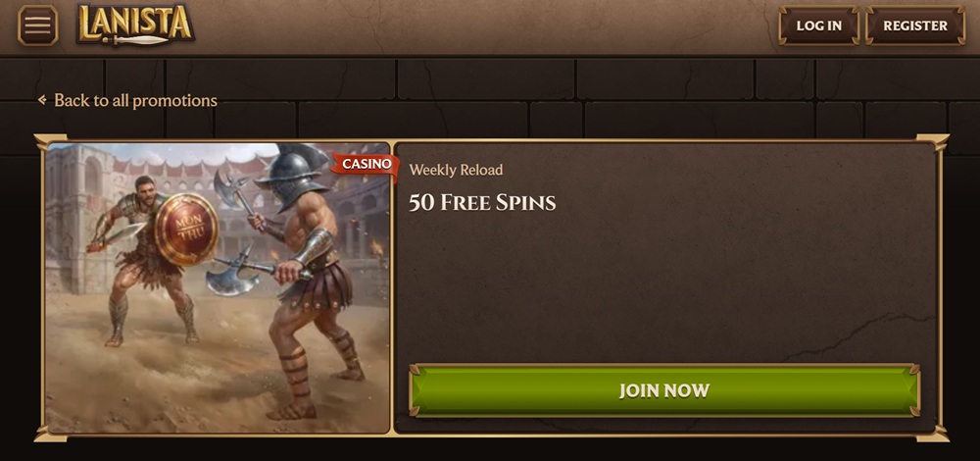
Task: Click the sword emblem under the Lanista wordmark
Action: click(134, 40)
